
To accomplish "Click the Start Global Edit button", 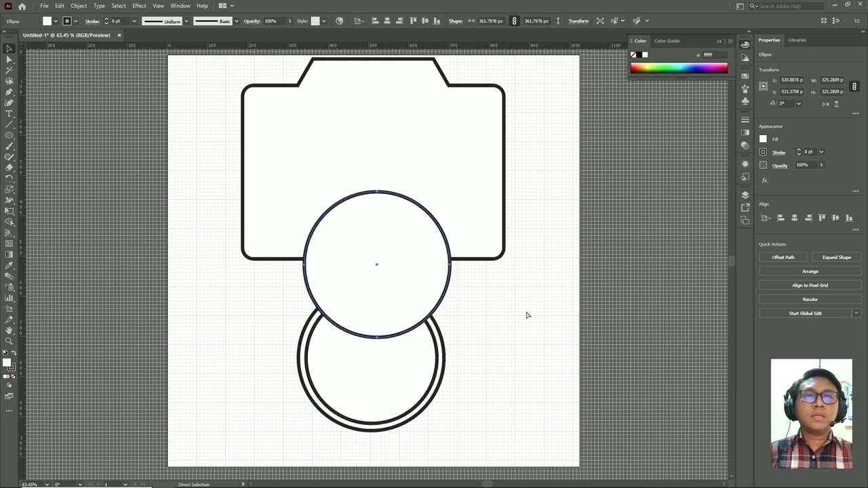I will click(x=805, y=313).
